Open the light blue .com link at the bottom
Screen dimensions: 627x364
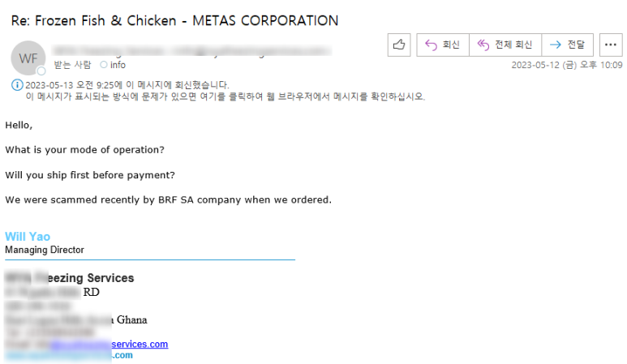tap(122, 355)
